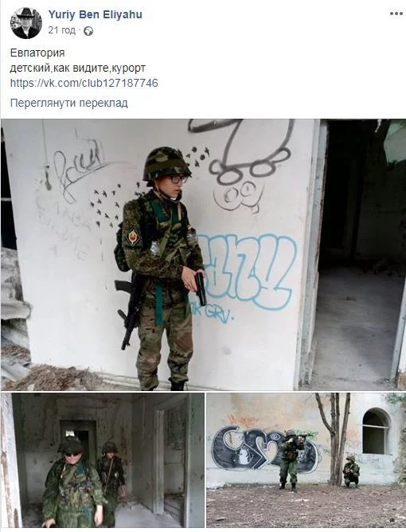
Task: Open the three-dot post options menu
Action: coord(396,14)
